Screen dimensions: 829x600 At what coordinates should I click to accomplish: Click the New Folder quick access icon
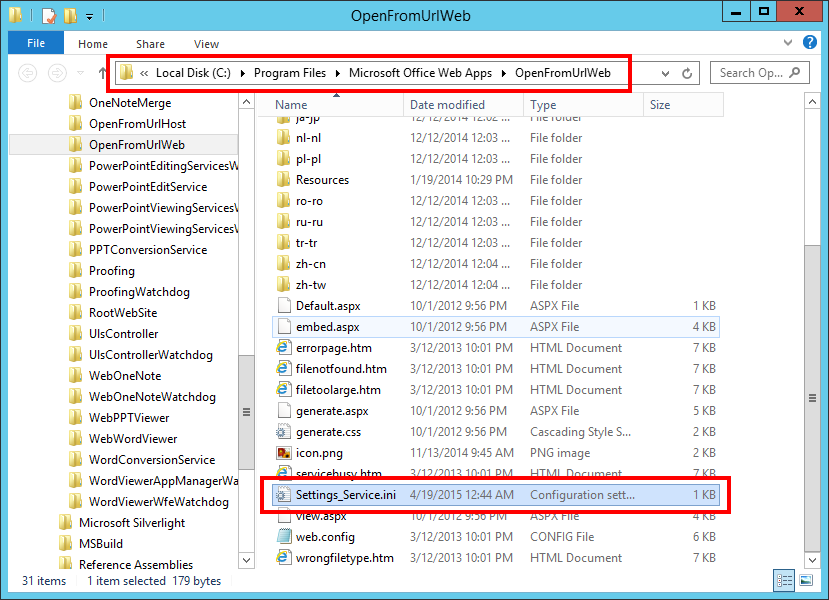click(70, 16)
